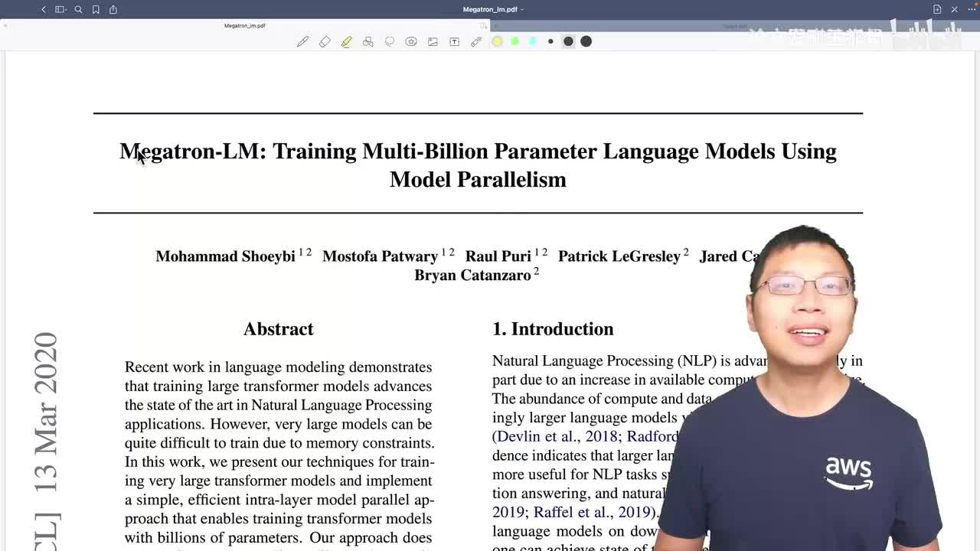Select the medium stroke thickness dot

[568, 41]
